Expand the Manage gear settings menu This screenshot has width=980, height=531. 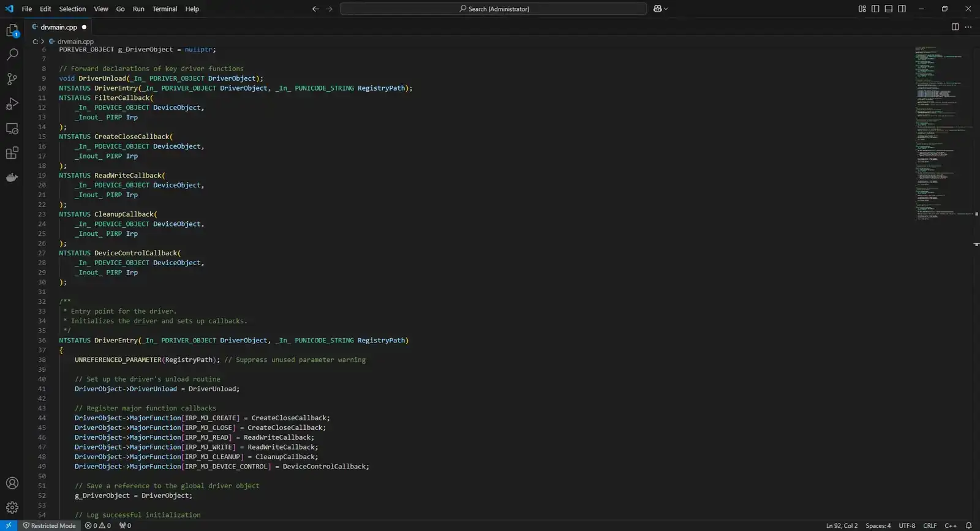pos(12,508)
